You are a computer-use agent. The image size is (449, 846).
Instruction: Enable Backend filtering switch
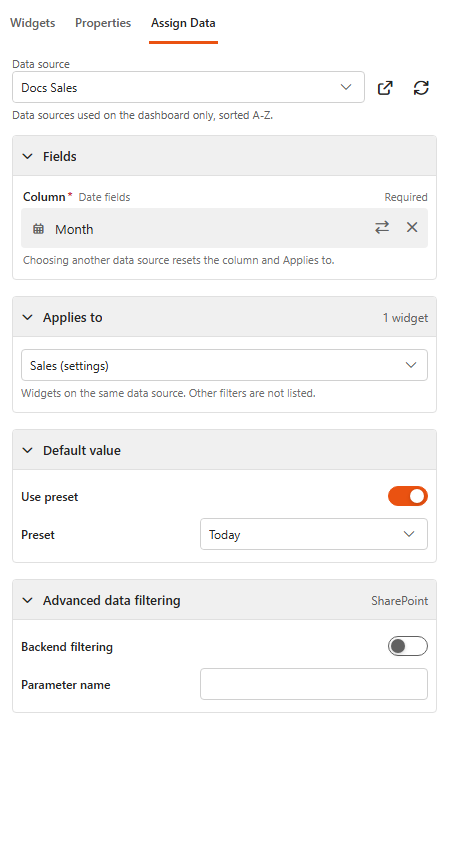click(x=407, y=646)
